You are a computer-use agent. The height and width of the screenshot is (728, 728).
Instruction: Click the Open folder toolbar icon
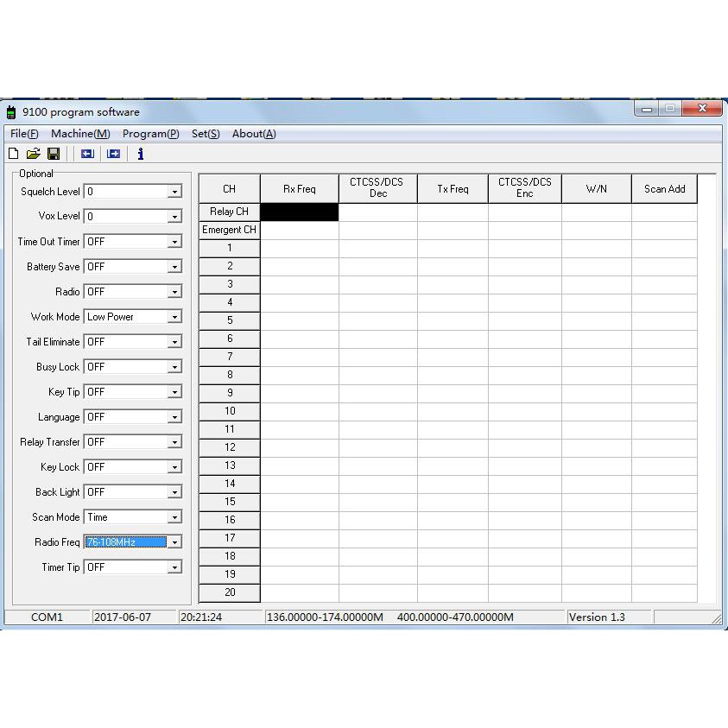pyautogui.click(x=33, y=154)
